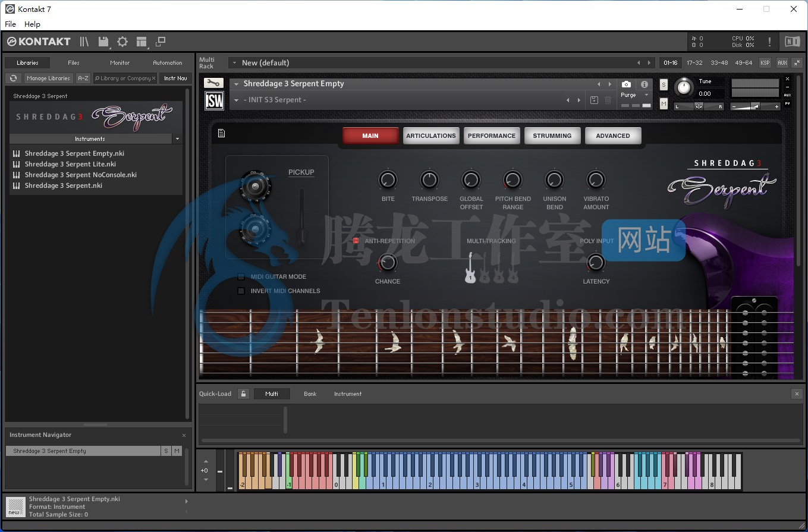Enable MIDI Guitar Mode checkbox
Viewport: 808px width, 532px height.
pyautogui.click(x=241, y=276)
